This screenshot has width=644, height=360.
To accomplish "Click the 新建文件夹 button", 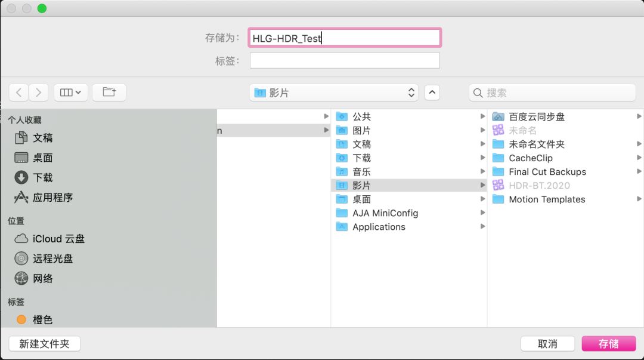I will click(x=45, y=344).
